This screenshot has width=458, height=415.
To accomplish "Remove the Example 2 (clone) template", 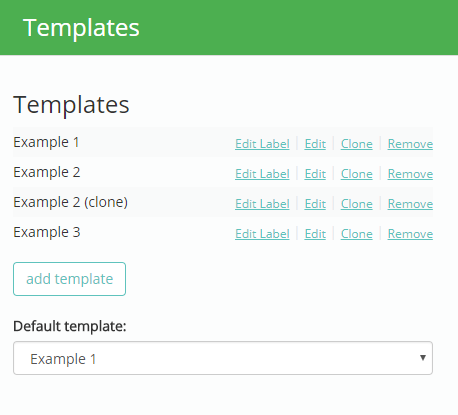I will [x=410, y=204].
